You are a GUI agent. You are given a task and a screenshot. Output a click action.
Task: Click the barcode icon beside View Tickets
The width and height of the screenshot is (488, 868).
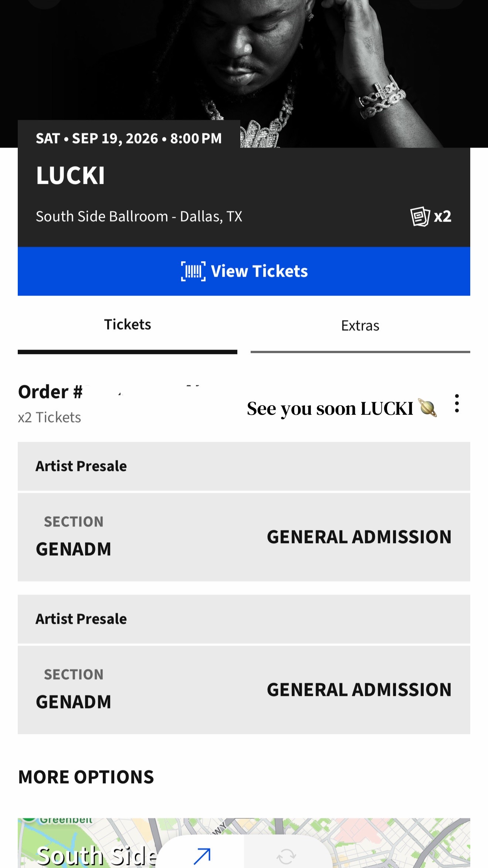coord(193,271)
